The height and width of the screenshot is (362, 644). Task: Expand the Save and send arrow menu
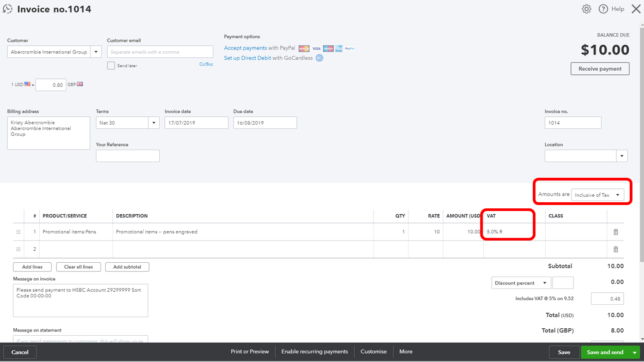coord(634,352)
